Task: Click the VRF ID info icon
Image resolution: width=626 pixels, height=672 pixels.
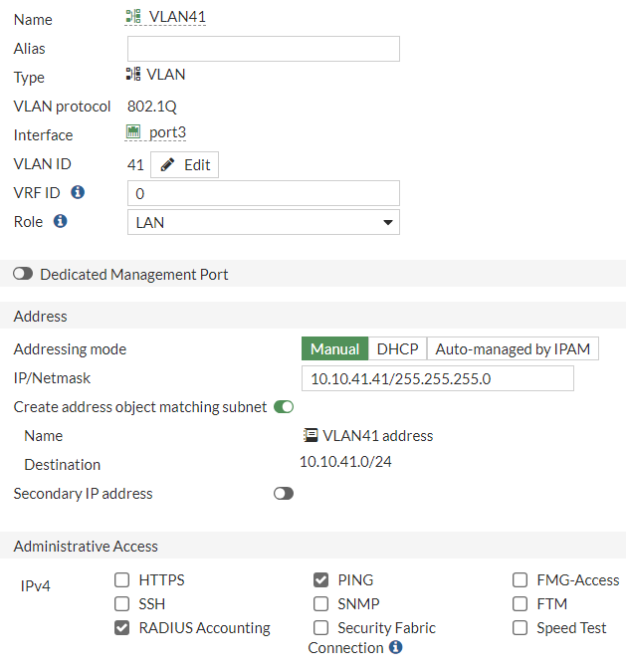Action: tap(78, 192)
